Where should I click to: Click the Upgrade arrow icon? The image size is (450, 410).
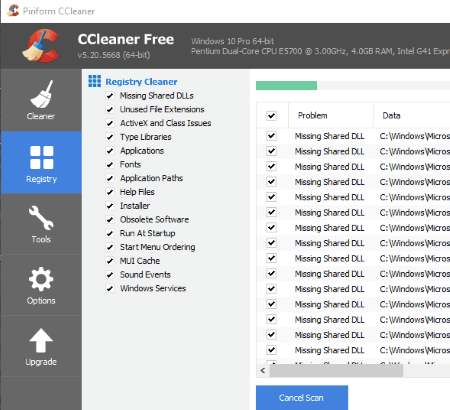tap(41, 340)
